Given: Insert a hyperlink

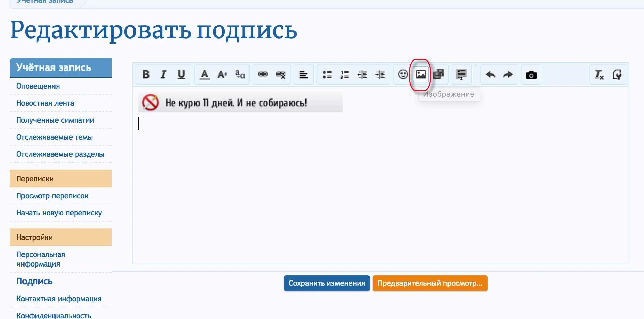Looking at the screenshot, I should point(263,74).
